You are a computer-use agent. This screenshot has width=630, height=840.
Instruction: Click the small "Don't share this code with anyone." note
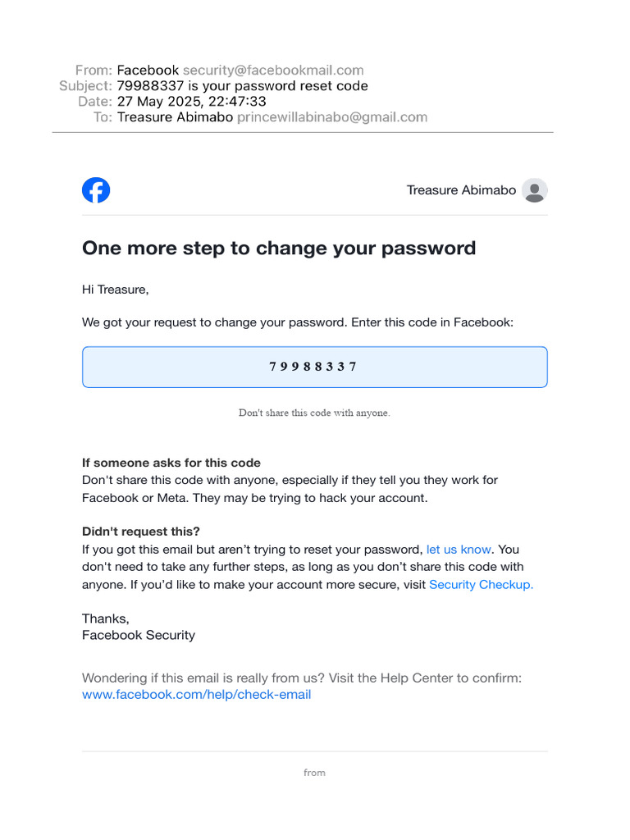tap(314, 413)
